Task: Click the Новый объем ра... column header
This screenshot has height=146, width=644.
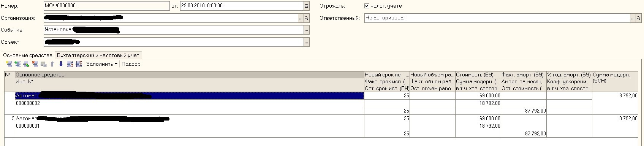Action: pyautogui.click(x=432, y=75)
